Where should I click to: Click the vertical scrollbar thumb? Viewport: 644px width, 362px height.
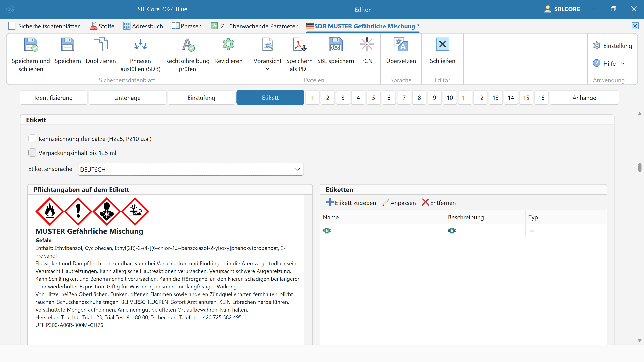coord(639,167)
